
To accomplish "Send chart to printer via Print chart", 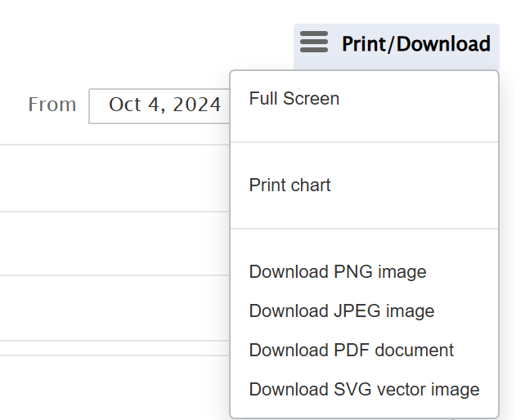I will coord(290,185).
